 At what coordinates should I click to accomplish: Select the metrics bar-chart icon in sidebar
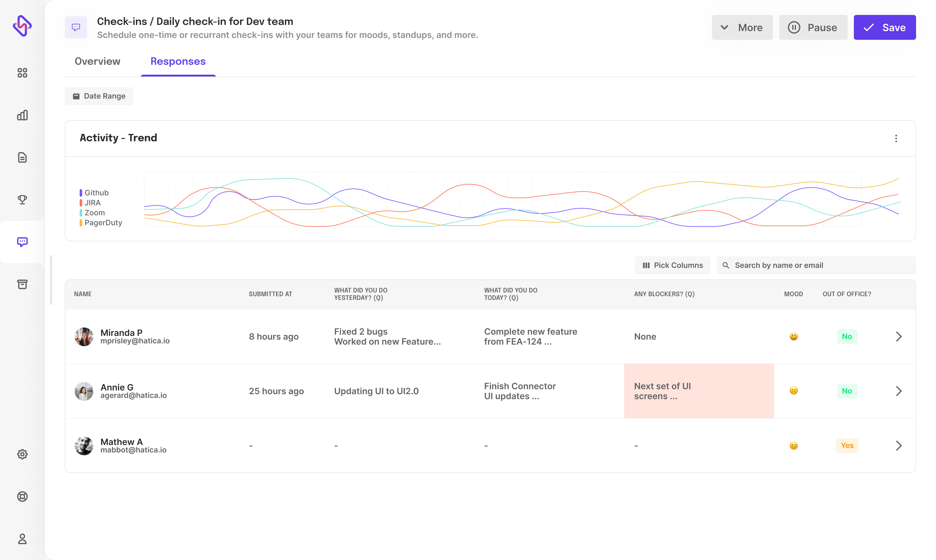22,115
